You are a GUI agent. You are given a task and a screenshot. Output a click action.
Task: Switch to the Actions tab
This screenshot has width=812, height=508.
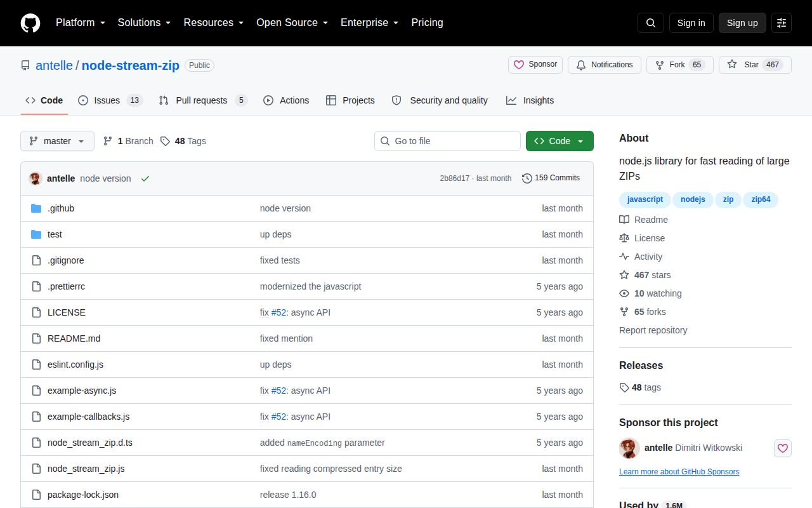tap(286, 100)
